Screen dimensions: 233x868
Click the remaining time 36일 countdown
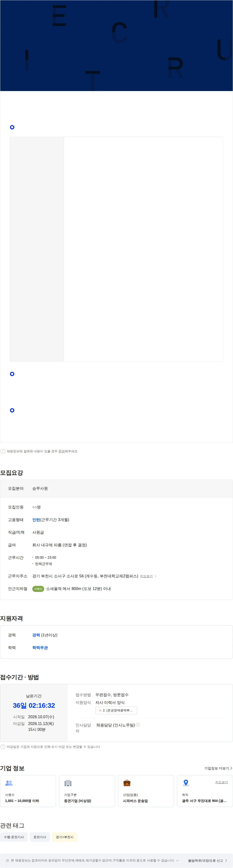(x=34, y=705)
